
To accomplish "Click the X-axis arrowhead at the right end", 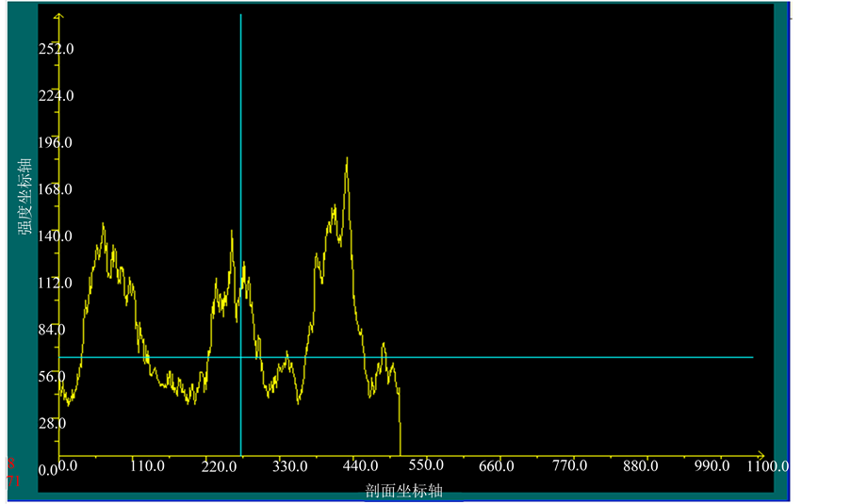I will click(x=757, y=453).
